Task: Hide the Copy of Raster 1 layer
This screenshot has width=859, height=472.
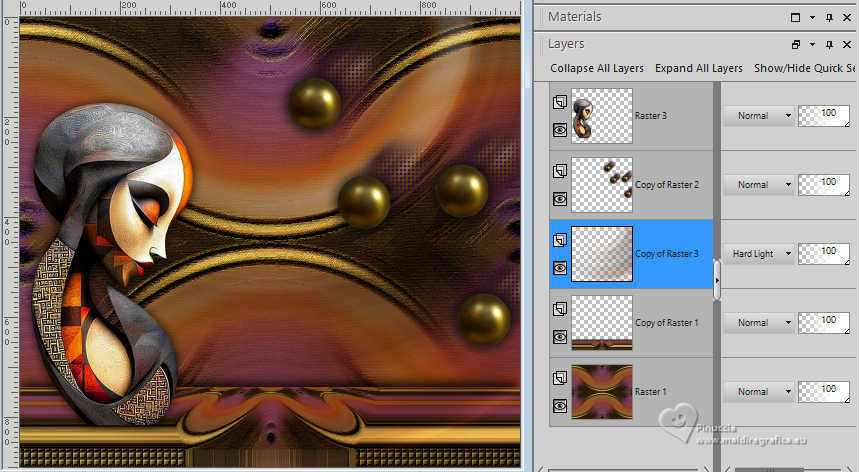Action: 559,337
